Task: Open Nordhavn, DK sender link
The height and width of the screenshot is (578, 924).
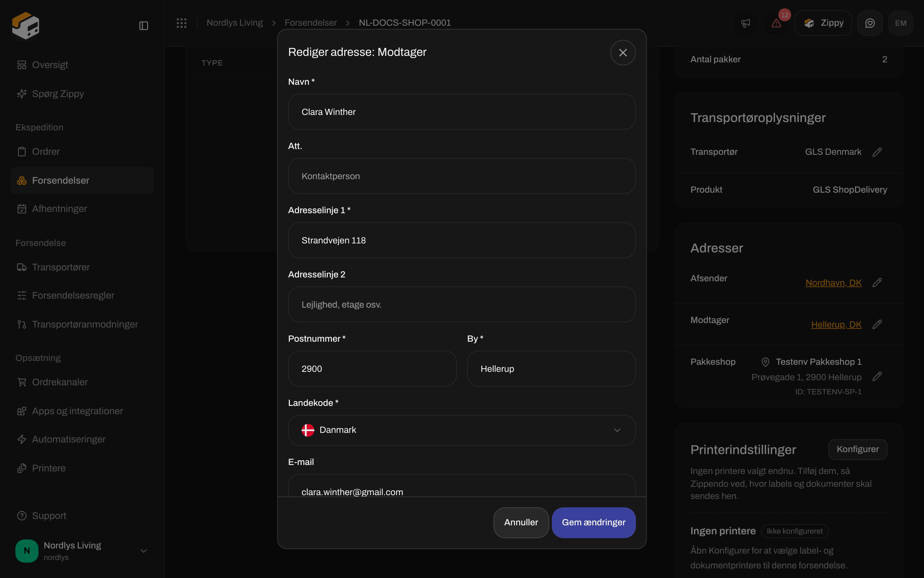Action: [834, 283]
